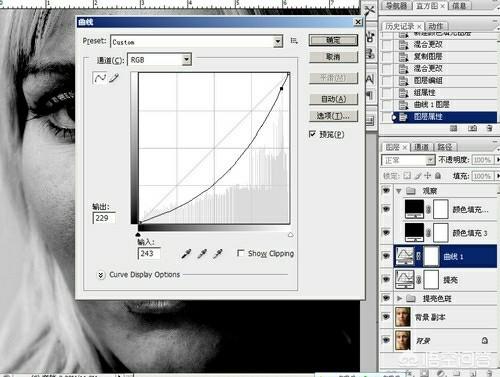
Task: Open the preset options menu icon
Action: coord(294,41)
